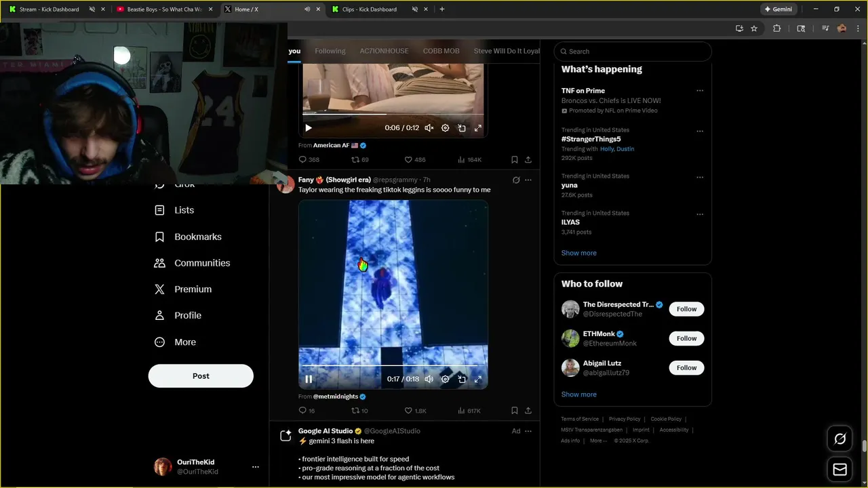Open Grok floating button

coord(840,439)
